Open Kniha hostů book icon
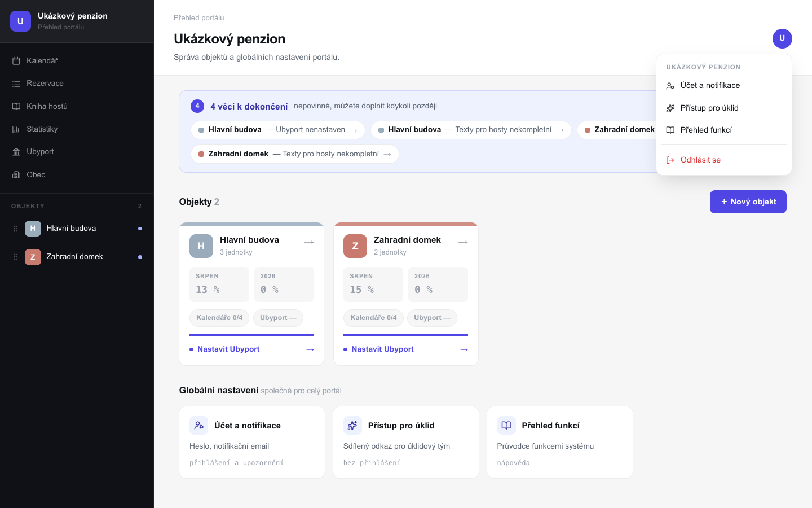 (16, 106)
